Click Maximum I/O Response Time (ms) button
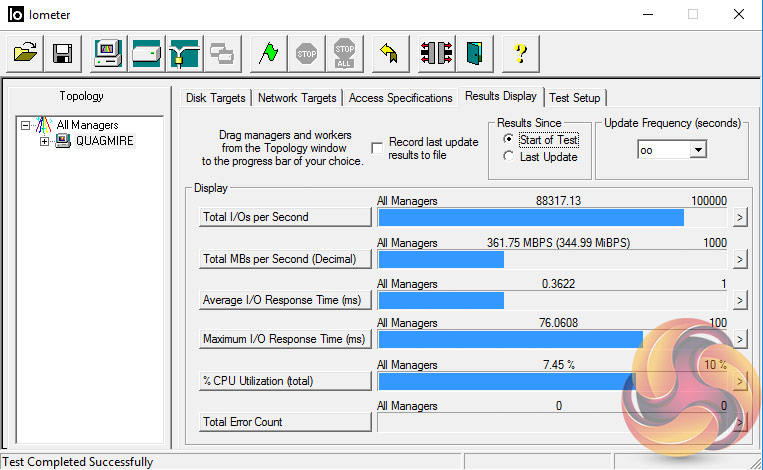Viewport: 763px width, 470px height. click(x=285, y=339)
